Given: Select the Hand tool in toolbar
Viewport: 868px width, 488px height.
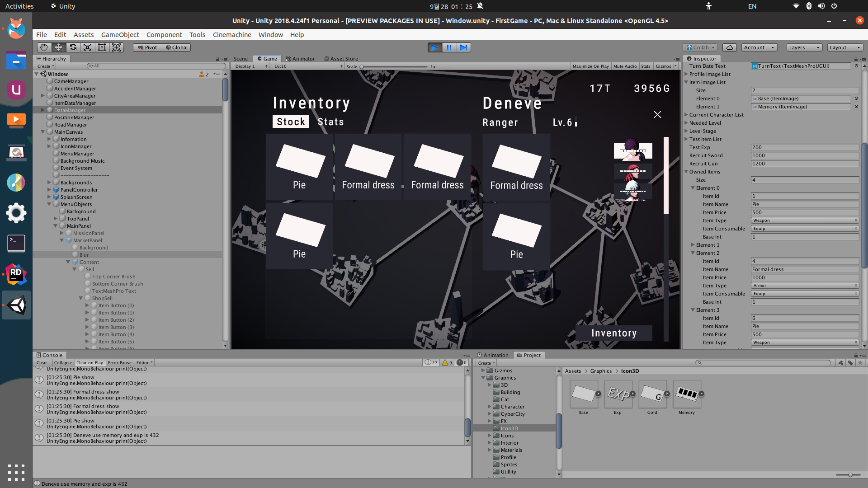Looking at the screenshot, I should (44, 47).
